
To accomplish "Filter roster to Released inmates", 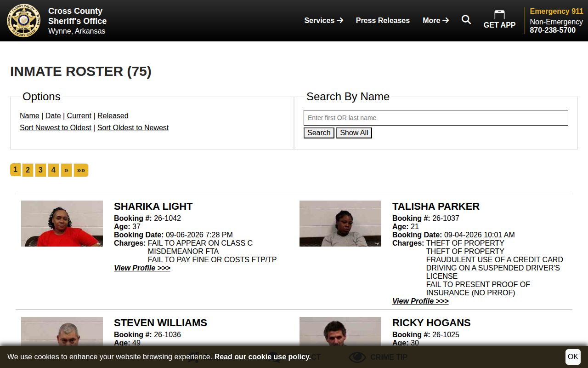I will click(x=113, y=115).
